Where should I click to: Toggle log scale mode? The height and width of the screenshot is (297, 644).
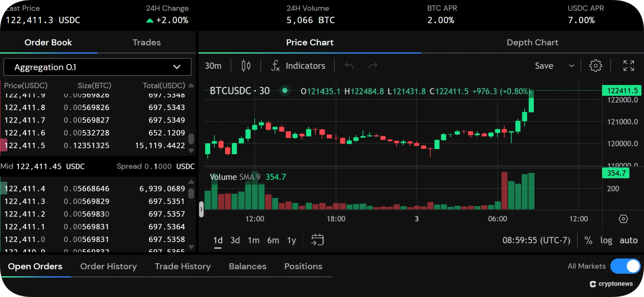pyautogui.click(x=606, y=240)
